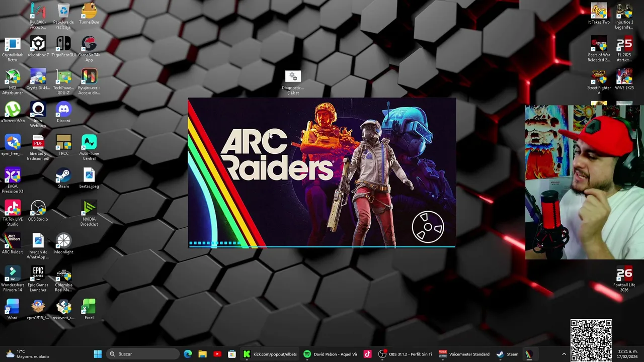Open the weather widget showing 17°C
This screenshot has width=644, height=362.
point(26,354)
